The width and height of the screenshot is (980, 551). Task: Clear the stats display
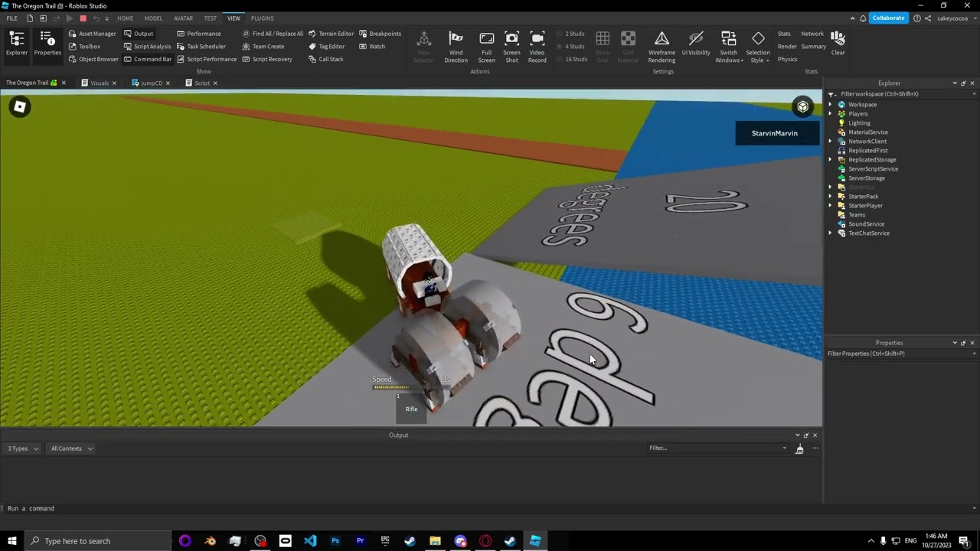coord(838,44)
